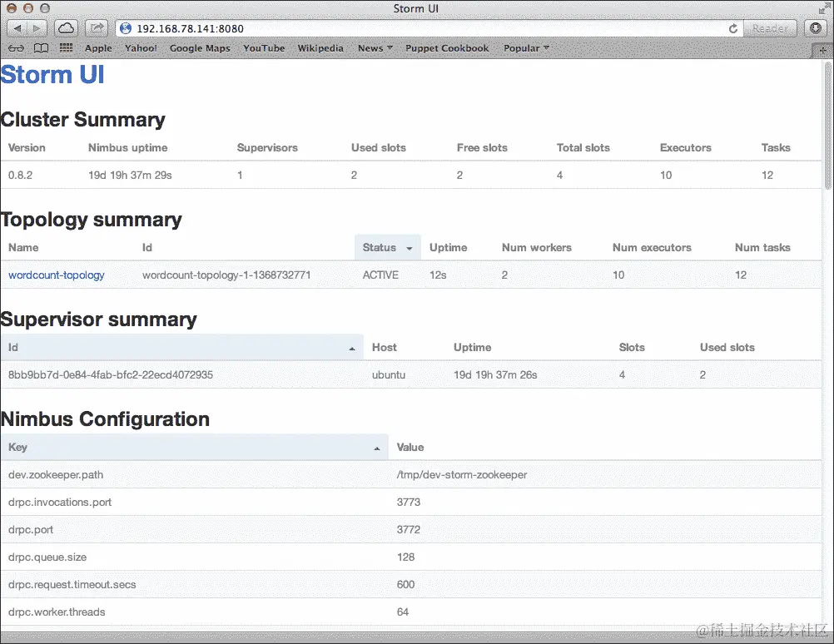
Task: Sort topologies by Num workers header
Action: [537, 247]
